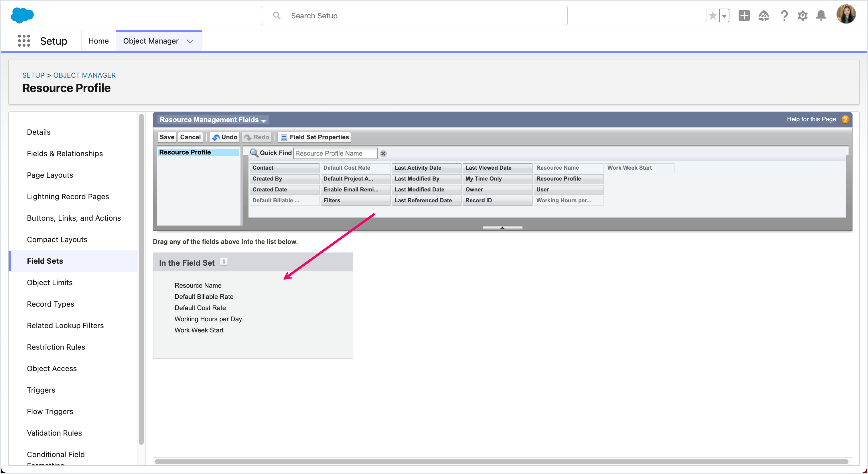This screenshot has width=868, height=474.
Task: Open Object Access in the sidebar
Action: tap(52, 369)
